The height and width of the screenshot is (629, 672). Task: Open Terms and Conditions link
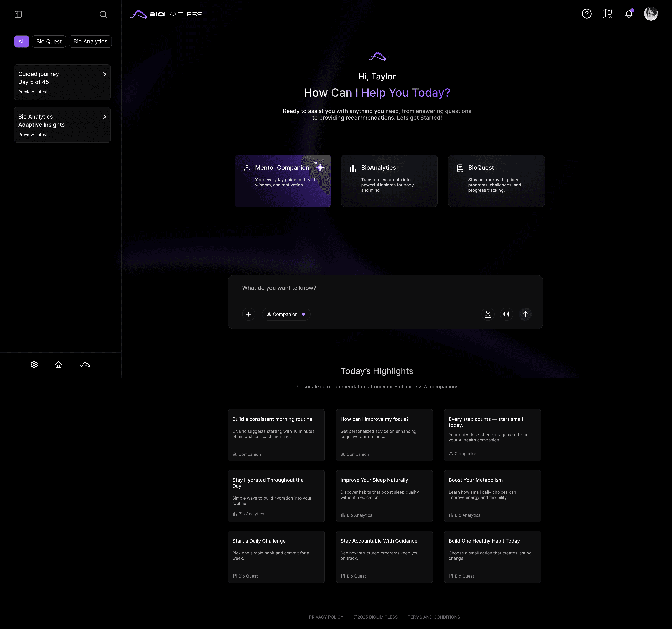pos(434,617)
